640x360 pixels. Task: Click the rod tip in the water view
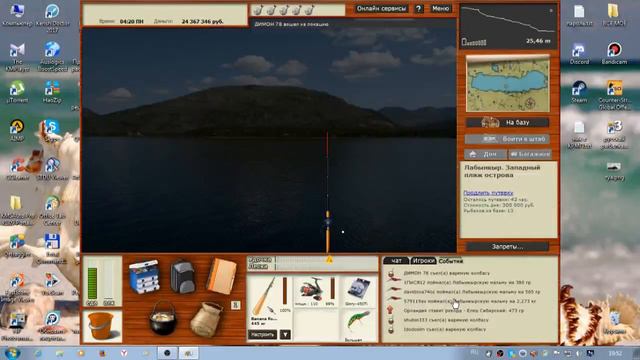[x=327, y=135]
